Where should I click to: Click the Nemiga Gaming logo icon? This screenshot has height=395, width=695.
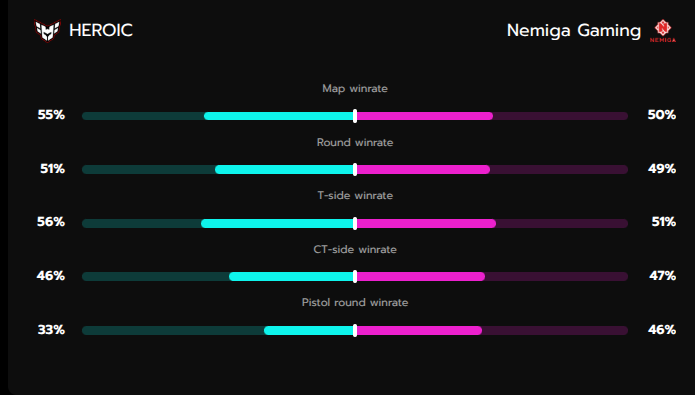tap(663, 31)
